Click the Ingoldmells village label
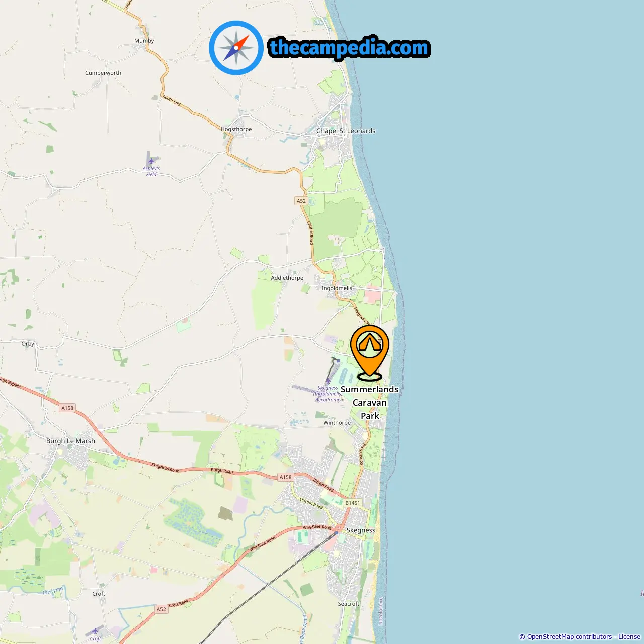Viewport: 644px width, 644px height. tap(337, 288)
